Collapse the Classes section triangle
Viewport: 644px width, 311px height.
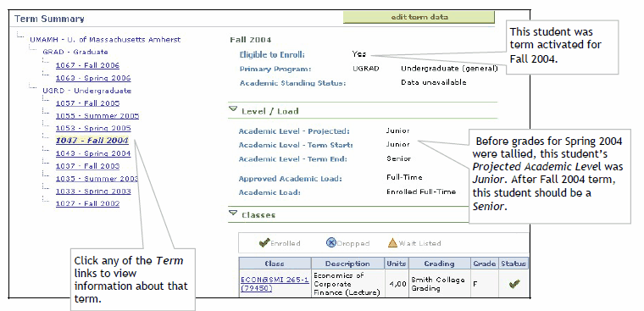pos(233,214)
